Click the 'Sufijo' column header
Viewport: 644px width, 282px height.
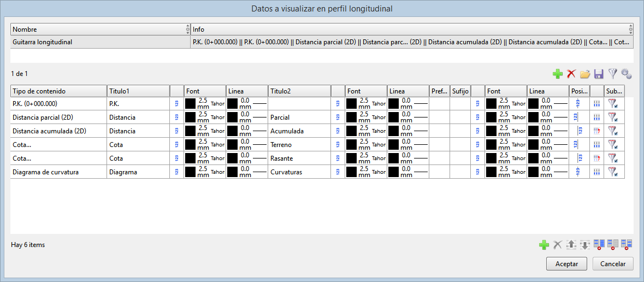(460, 91)
